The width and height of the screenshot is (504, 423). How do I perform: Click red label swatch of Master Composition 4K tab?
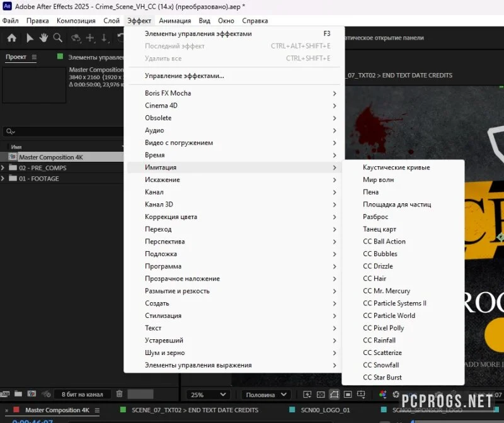tap(16, 410)
